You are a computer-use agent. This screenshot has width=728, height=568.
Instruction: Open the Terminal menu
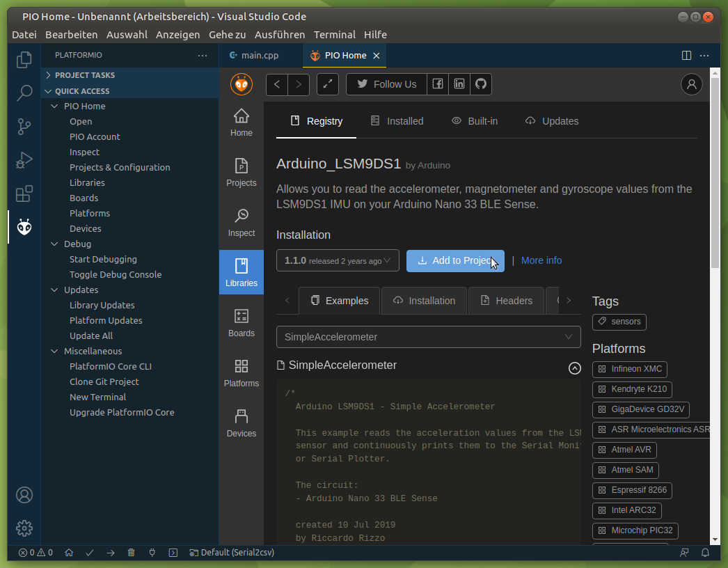(334, 35)
